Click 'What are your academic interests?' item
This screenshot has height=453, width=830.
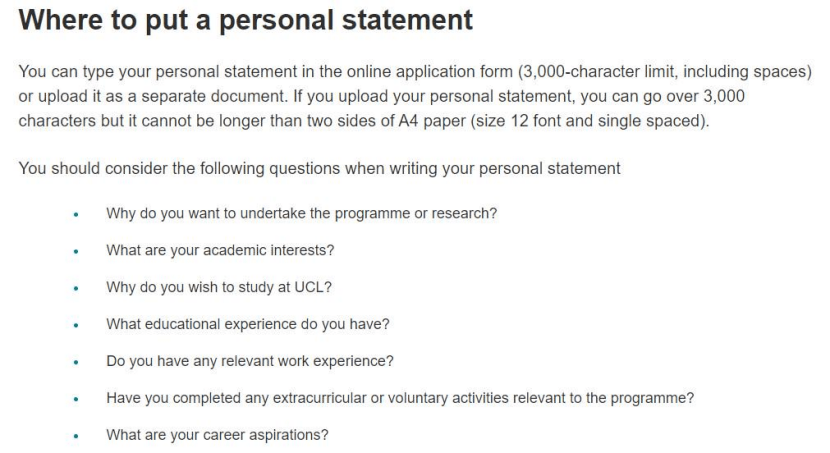tap(220, 250)
